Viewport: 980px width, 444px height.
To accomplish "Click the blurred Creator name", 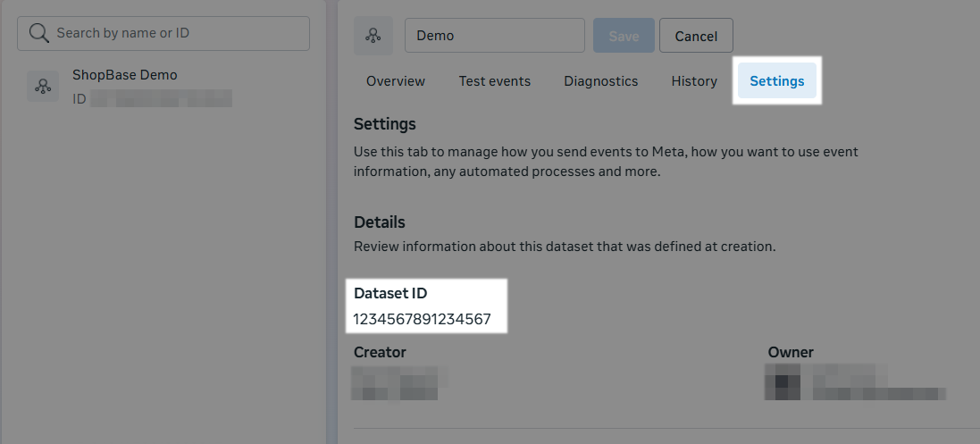I will click(398, 382).
